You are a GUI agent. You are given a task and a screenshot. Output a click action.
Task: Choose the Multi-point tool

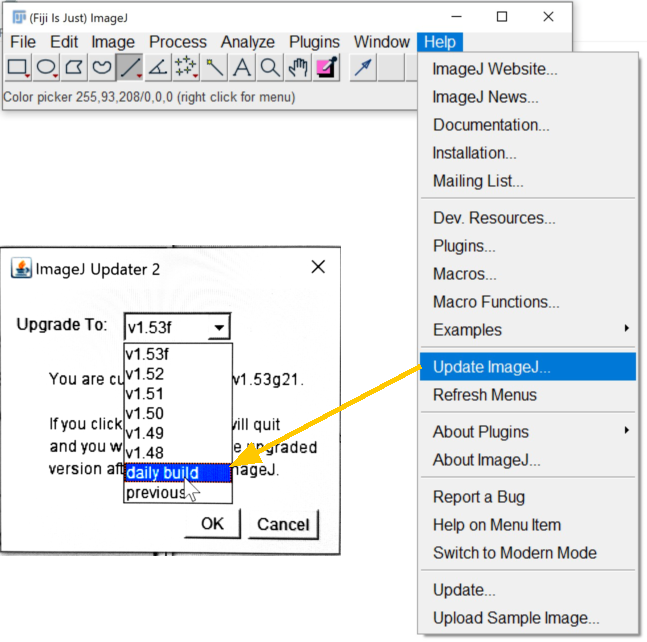[x=186, y=68]
